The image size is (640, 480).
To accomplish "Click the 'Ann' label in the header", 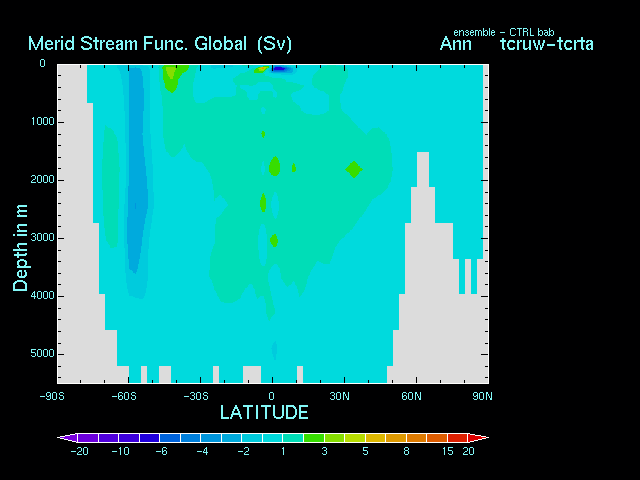I will tap(456, 44).
